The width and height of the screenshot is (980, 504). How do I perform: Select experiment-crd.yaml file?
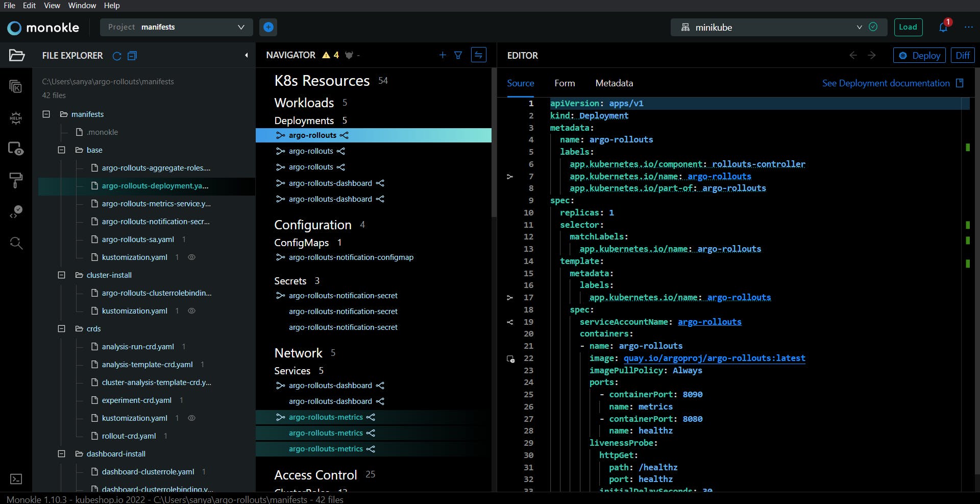[136, 400]
